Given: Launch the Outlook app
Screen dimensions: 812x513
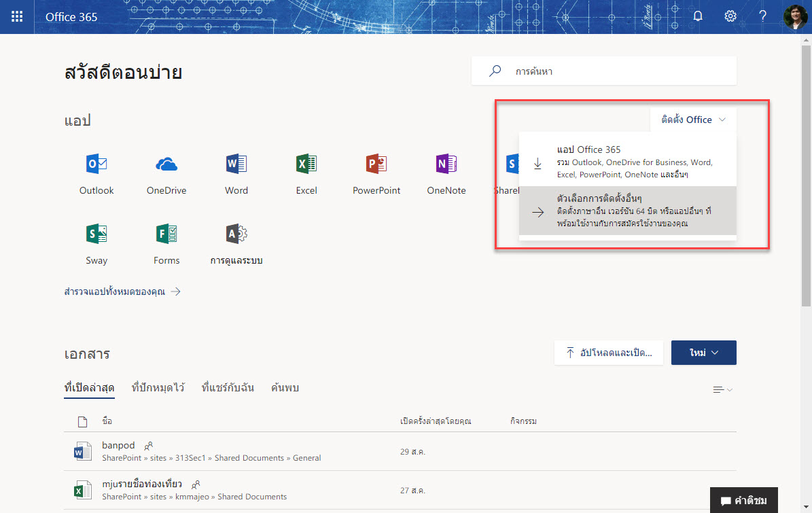Looking at the screenshot, I should click(x=96, y=173).
